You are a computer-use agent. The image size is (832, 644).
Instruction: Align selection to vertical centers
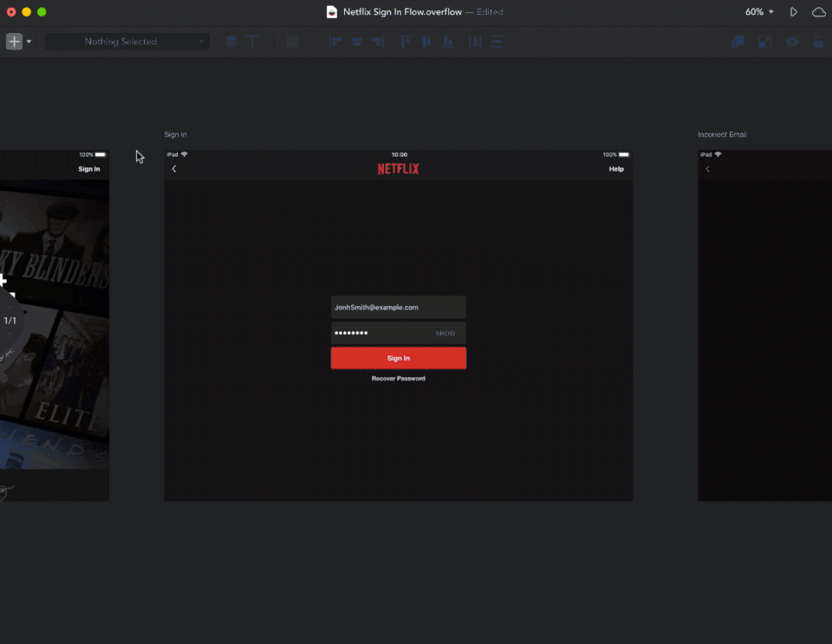click(426, 42)
